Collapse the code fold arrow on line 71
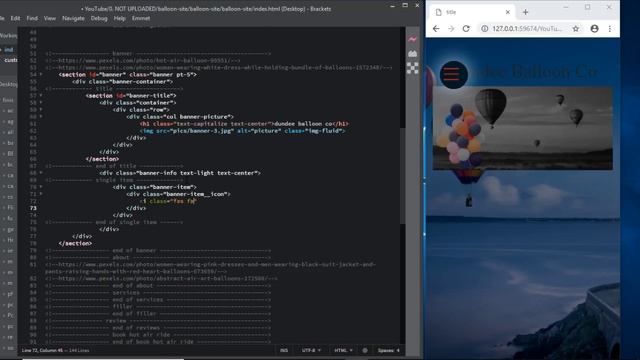This screenshot has width=640, height=360. (41, 194)
